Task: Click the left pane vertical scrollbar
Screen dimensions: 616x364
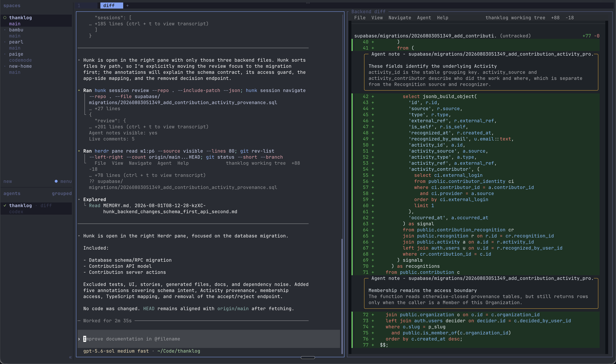Action: [342, 296]
